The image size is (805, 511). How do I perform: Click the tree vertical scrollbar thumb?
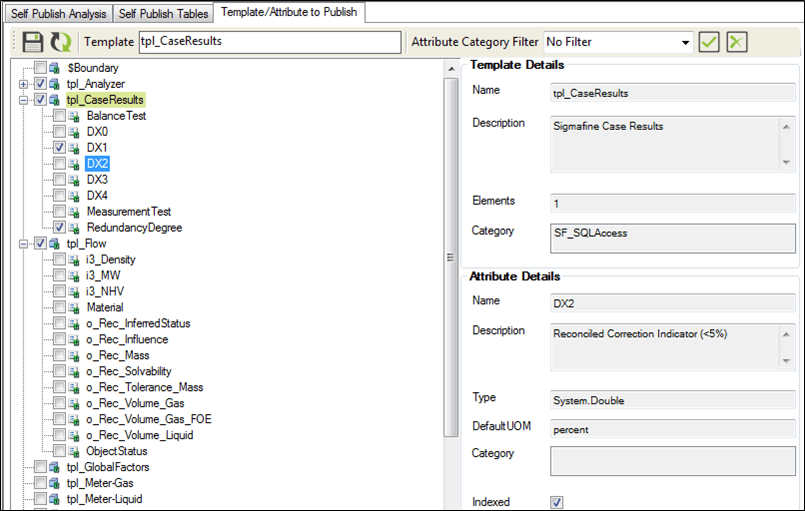click(x=451, y=257)
